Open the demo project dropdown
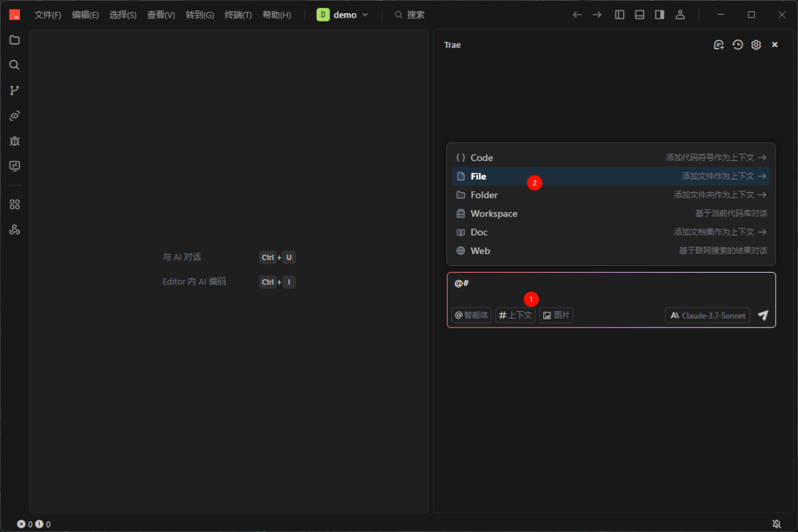Screen dimensions: 798x532 pyautogui.click(x=343, y=15)
